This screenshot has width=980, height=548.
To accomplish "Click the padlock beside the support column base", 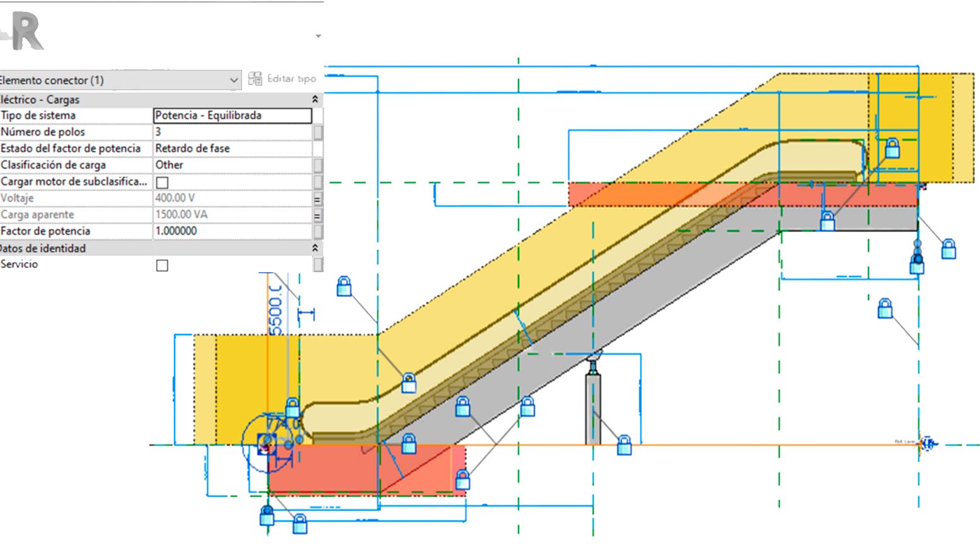I will [624, 445].
